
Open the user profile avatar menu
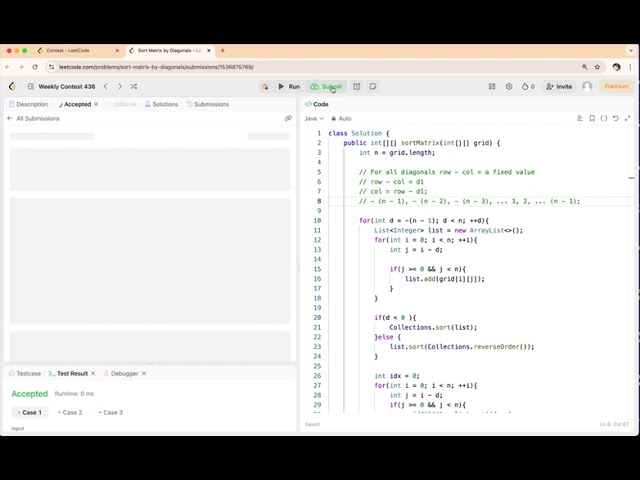coord(587,87)
